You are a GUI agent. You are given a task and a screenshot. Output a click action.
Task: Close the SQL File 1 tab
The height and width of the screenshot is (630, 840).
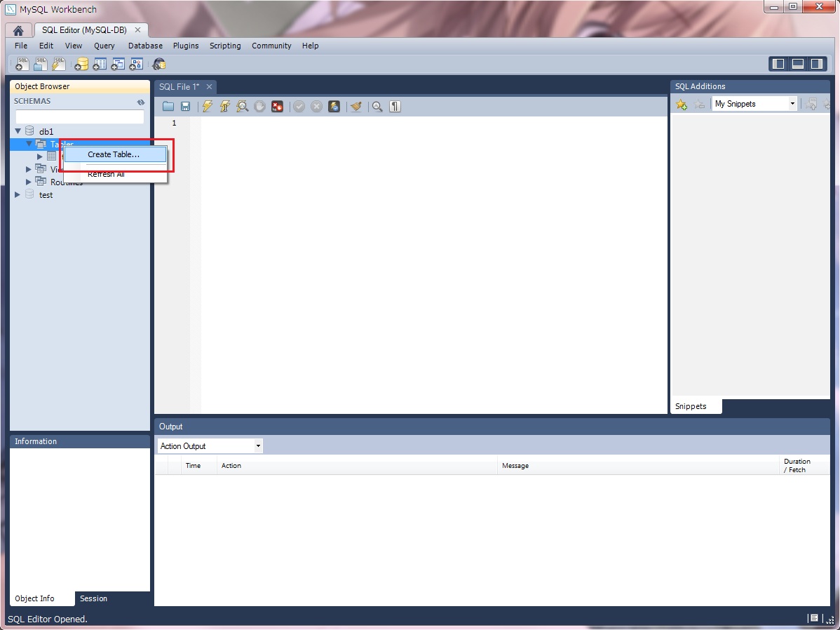tap(210, 87)
